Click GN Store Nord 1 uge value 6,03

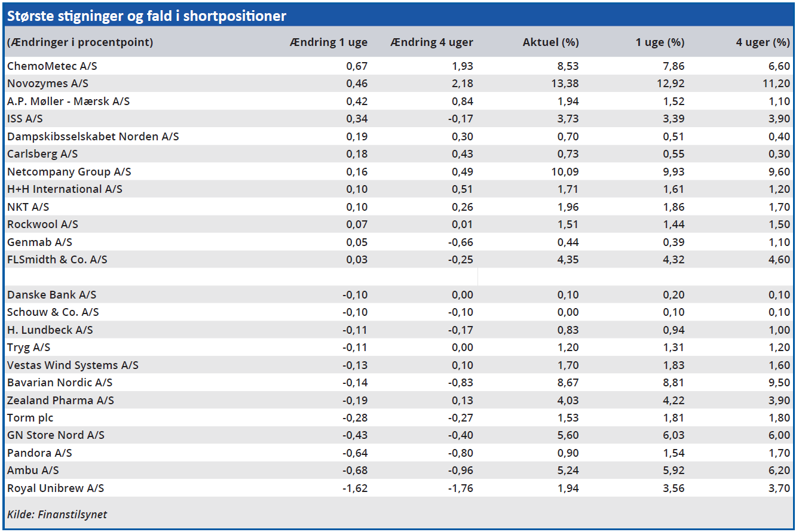pos(674,435)
